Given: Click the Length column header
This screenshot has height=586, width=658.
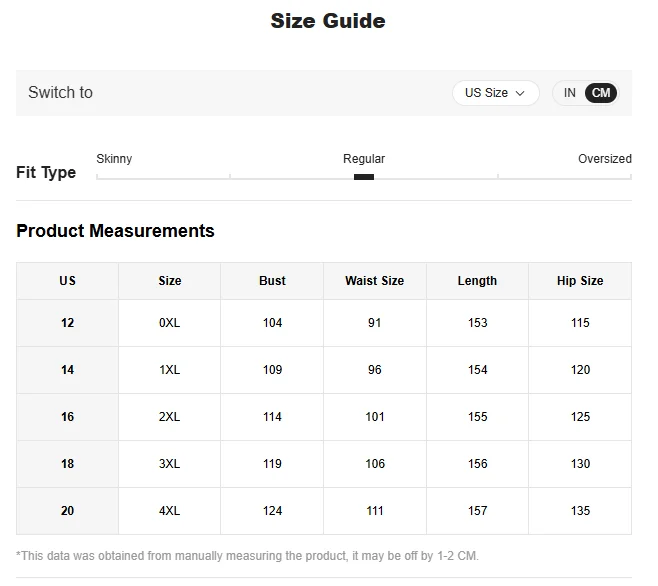Looking at the screenshot, I should point(477,281).
